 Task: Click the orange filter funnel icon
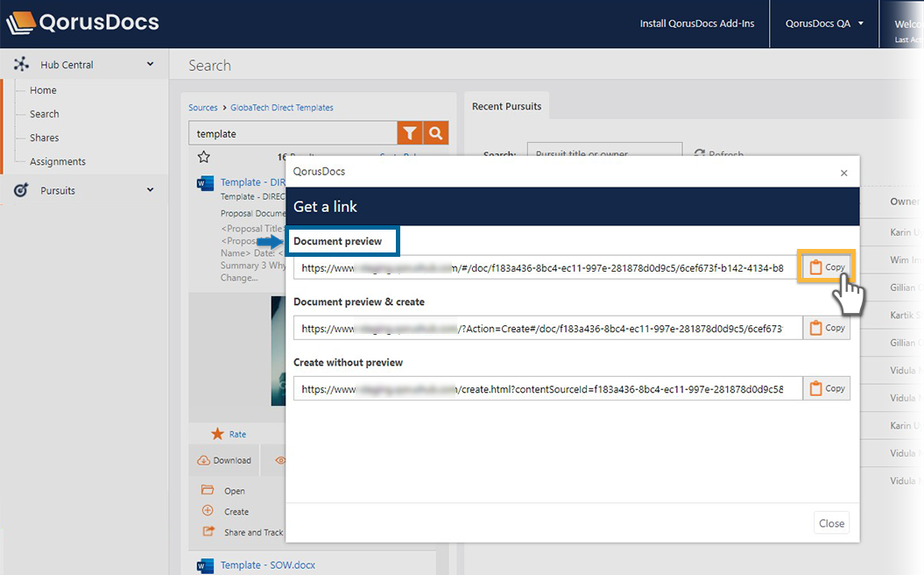click(410, 133)
